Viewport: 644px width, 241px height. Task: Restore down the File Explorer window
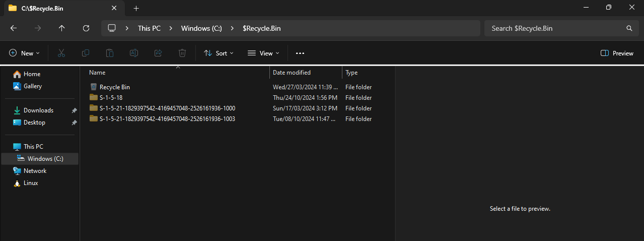[x=609, y=7]
